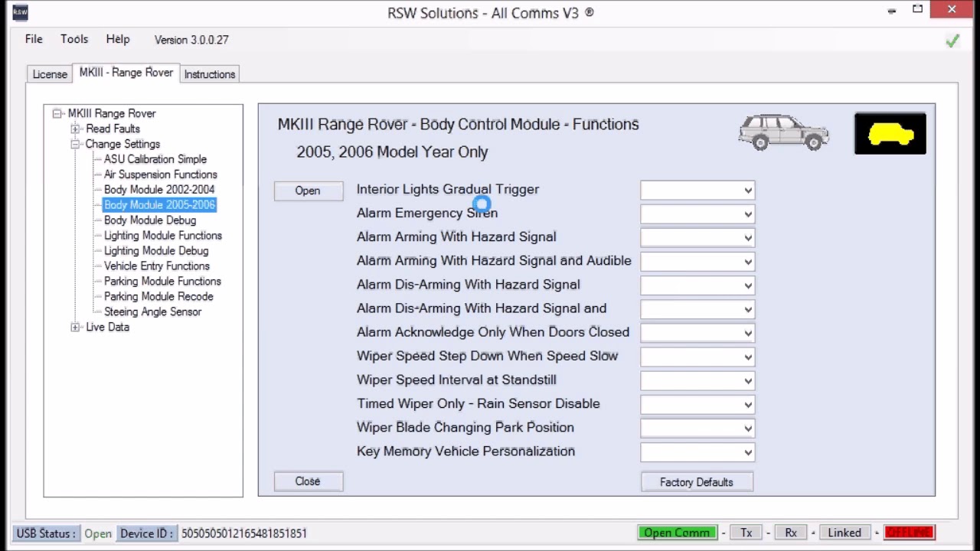Click the Tx status indicator
The width and height of the screenshot is (980, 551).
click(746, 533)
